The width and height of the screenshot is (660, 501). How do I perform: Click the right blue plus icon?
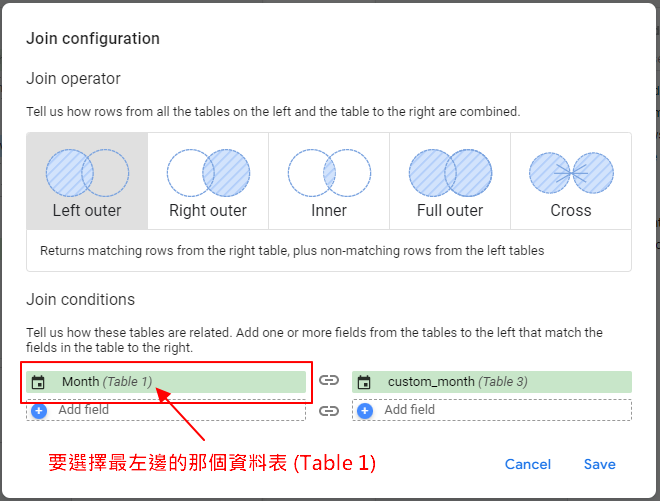(365, 410)
